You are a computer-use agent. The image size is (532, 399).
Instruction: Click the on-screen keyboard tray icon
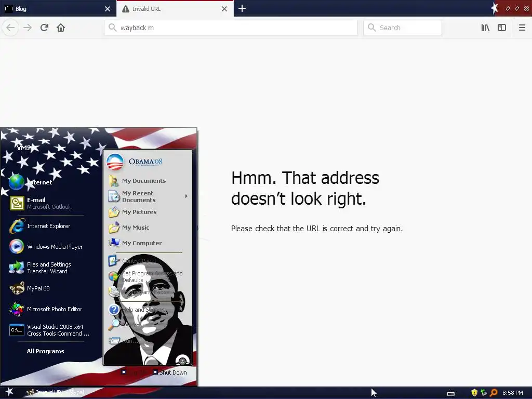click(451, 393)
